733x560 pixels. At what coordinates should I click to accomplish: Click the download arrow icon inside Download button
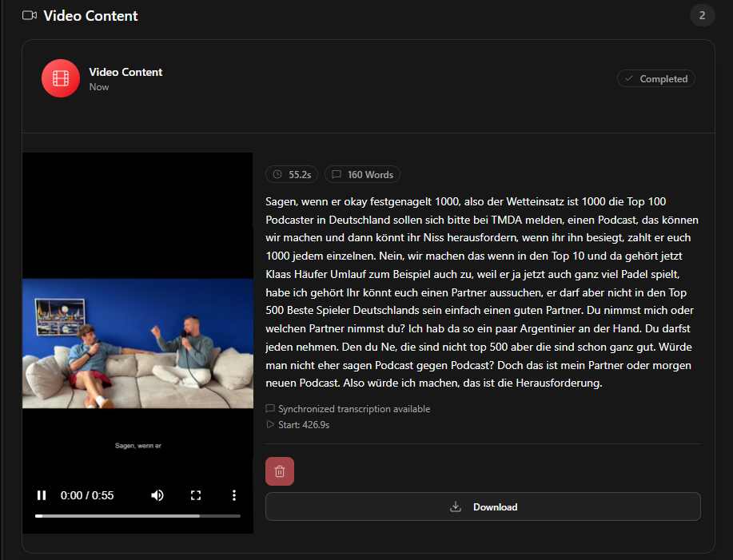pos(455,506)
